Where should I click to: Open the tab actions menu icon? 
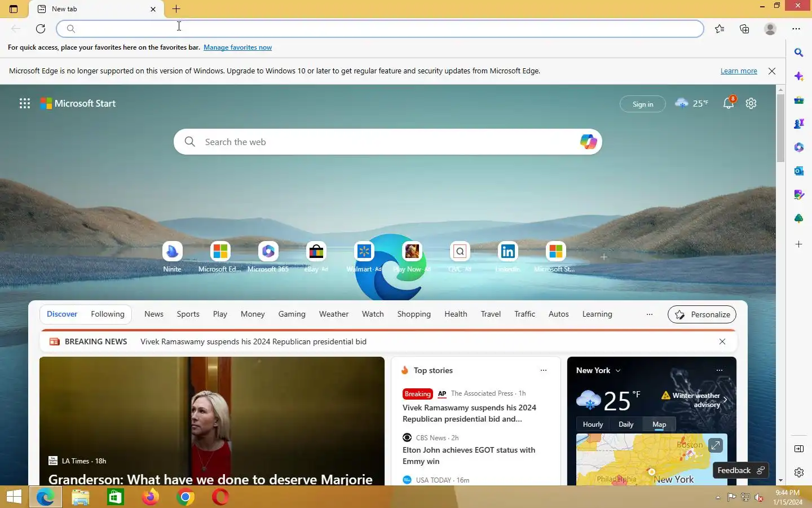click(14, 9)
